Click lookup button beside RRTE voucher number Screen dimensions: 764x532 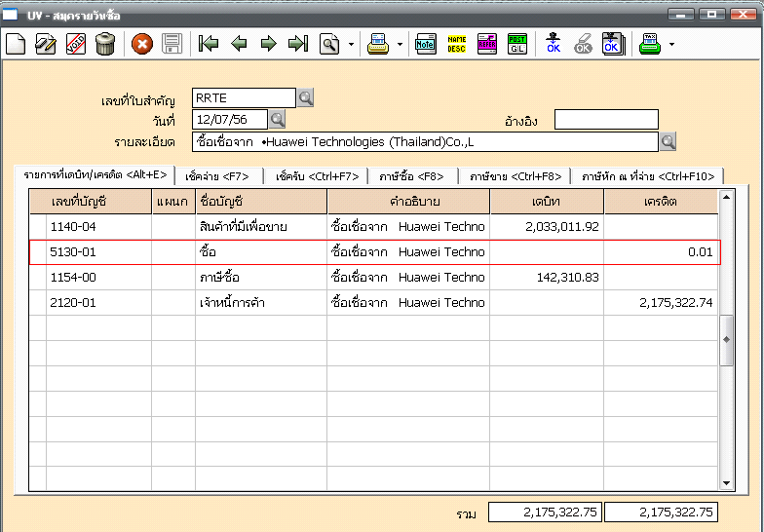click(305, 97)
